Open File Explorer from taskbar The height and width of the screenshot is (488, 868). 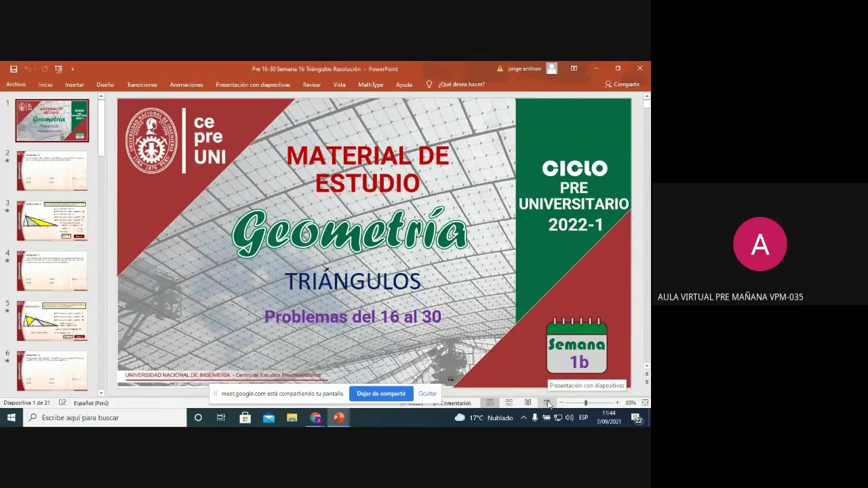pyautogui.click(x=292, y=418)
